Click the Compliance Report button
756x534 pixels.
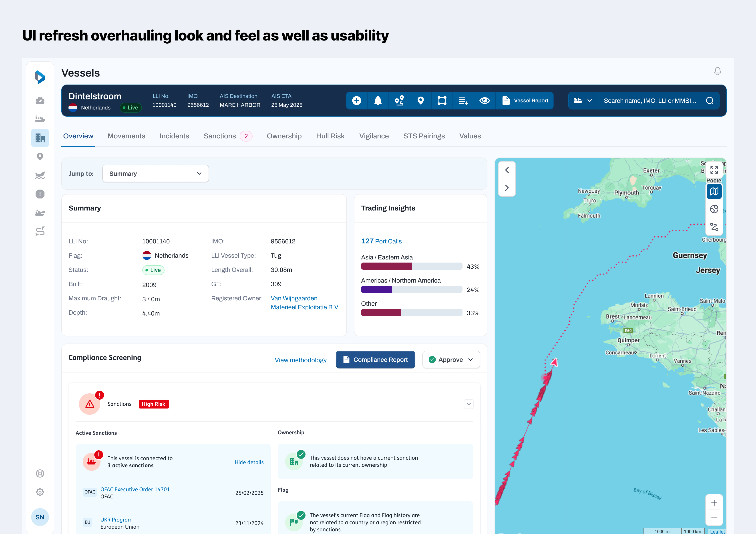pyautogui.click(x=375, y=360)
